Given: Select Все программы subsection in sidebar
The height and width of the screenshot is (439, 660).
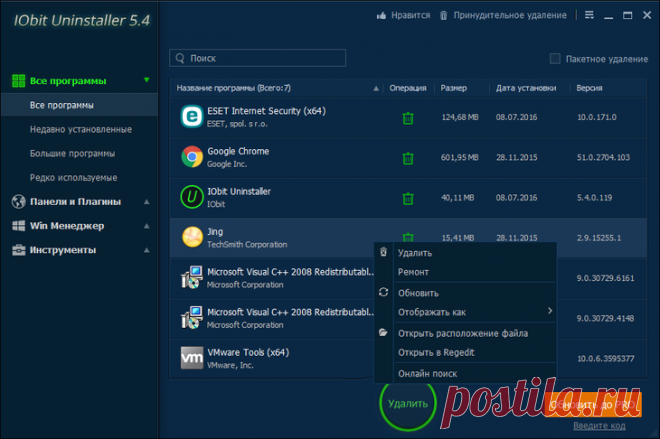Looking at the screenshot, I should click(79, 105).
